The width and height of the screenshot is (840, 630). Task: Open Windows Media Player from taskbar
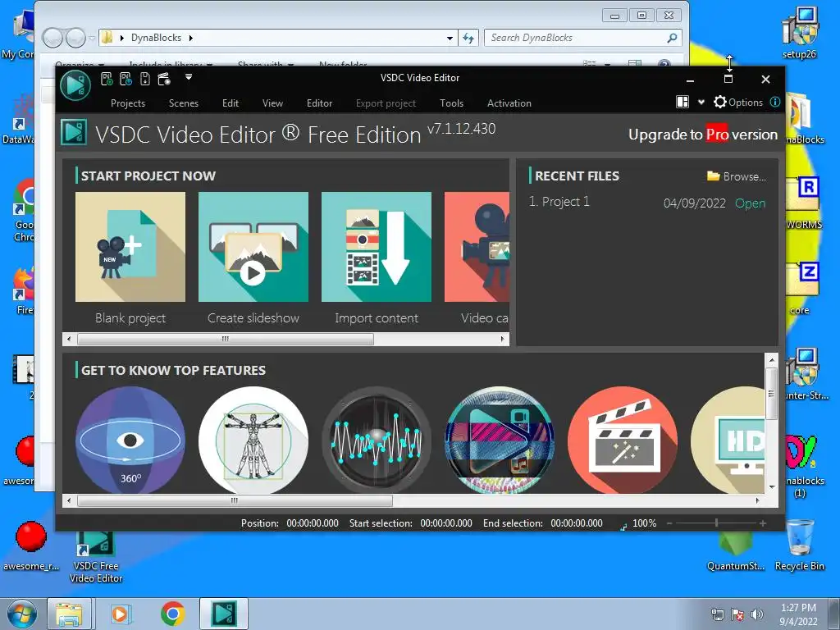point(120,614)
